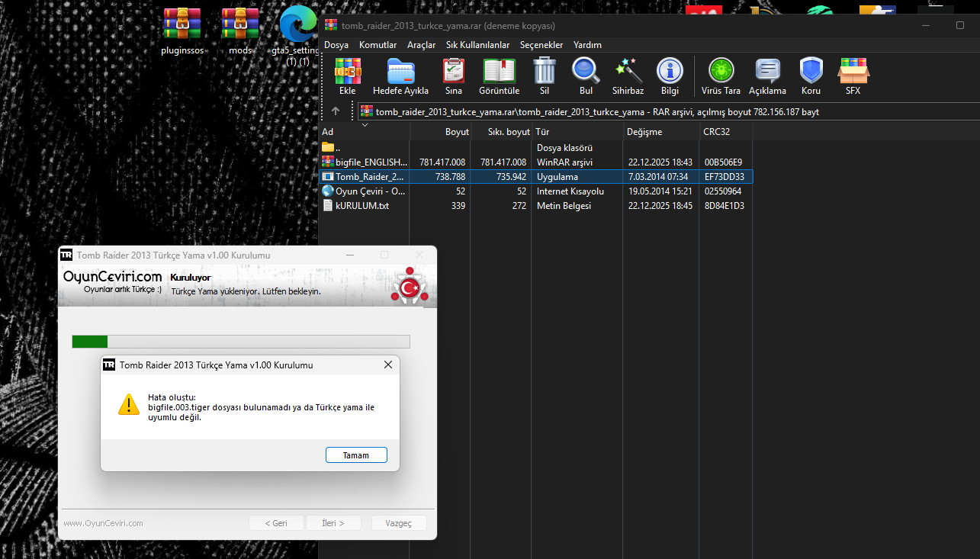Click the packed size value 272
This screenshot has width=980, height=559.
point(519,206)
